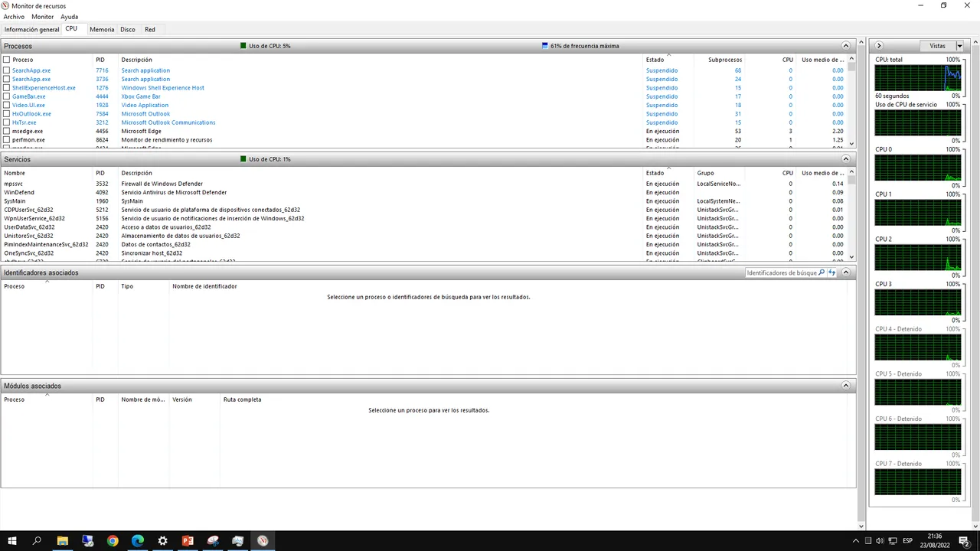Open Google Chrome from the taskbar
The width and height of the screenshot is (980, 551).
(113, 540)
